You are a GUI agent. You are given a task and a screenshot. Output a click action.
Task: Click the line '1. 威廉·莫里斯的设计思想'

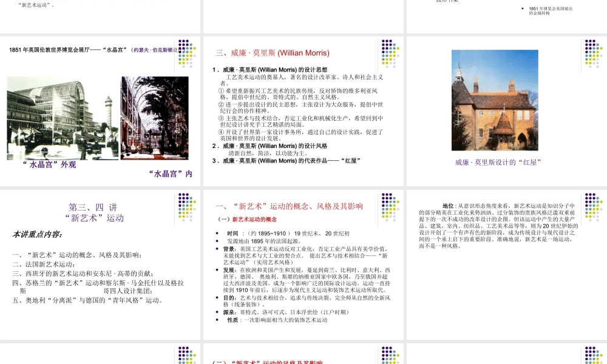coord(270,70)
